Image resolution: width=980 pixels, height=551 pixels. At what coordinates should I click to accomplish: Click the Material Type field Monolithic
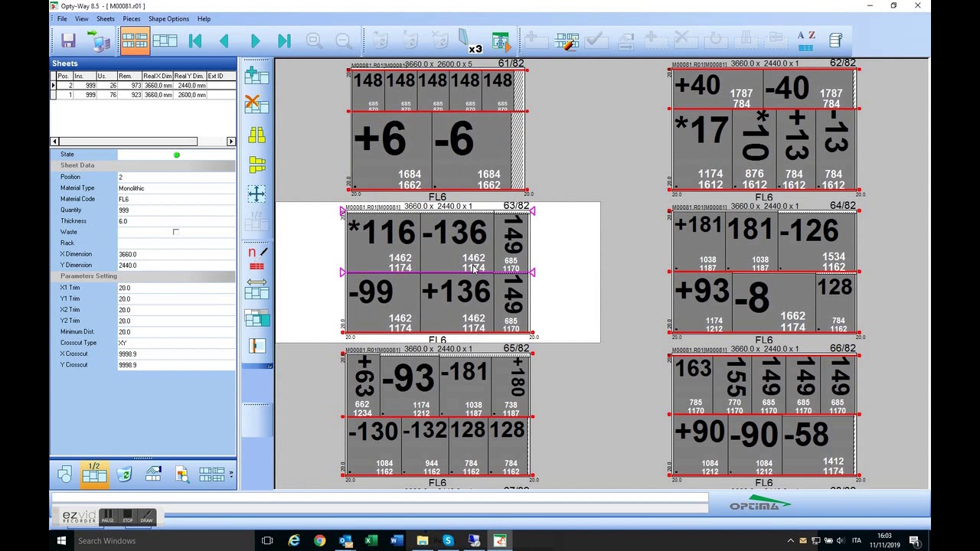click(176, 188)
